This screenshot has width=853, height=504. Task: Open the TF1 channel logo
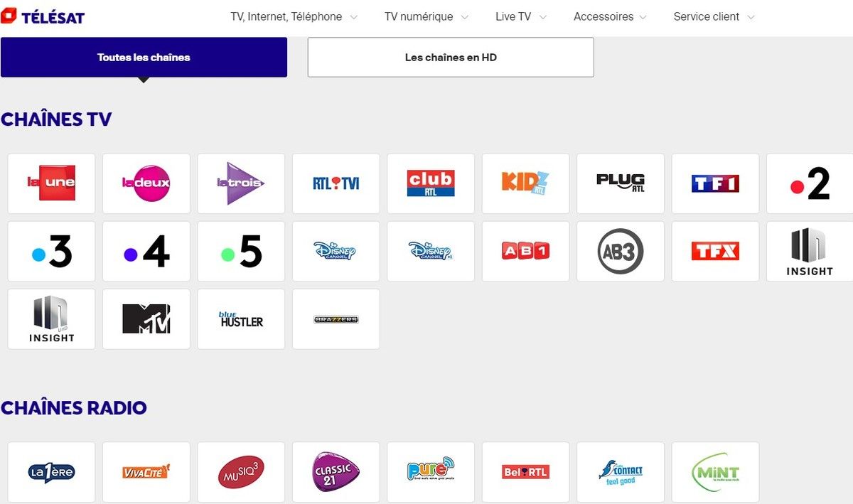pos(716,183)
